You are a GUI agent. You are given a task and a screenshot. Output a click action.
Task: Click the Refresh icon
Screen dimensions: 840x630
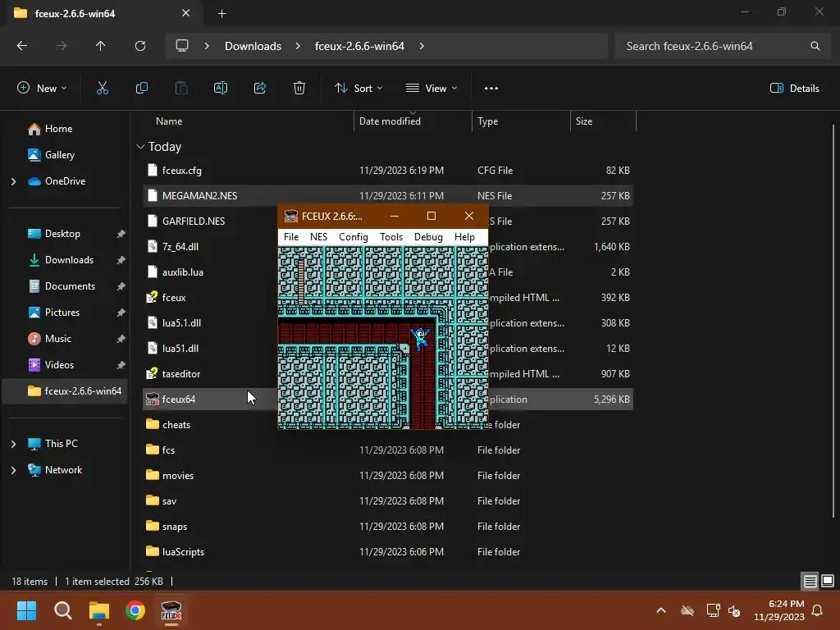(x=140, y=46)
